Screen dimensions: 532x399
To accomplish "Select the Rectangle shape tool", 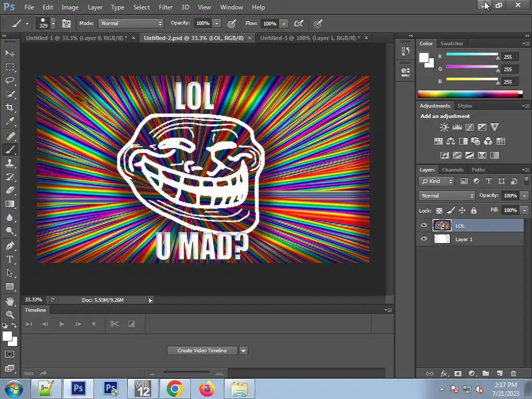I will click(10, 286).
